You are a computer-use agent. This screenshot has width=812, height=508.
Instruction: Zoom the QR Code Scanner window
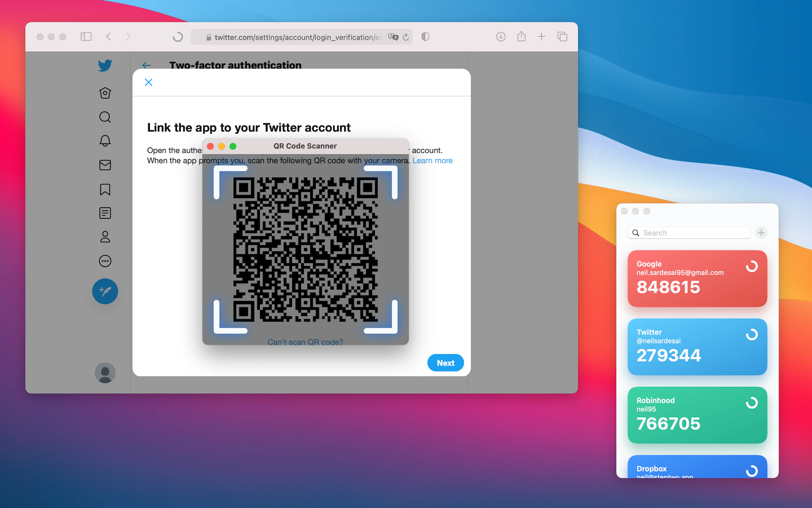point(233,146)
